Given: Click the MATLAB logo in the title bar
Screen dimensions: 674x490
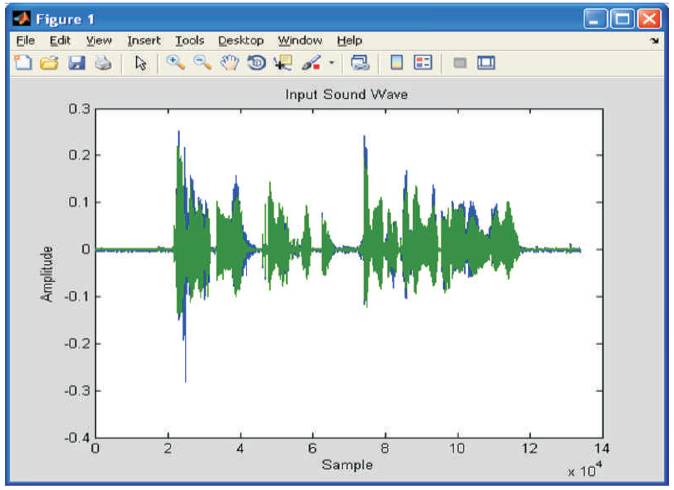Looking at the screenshot, I should (21, 19).
